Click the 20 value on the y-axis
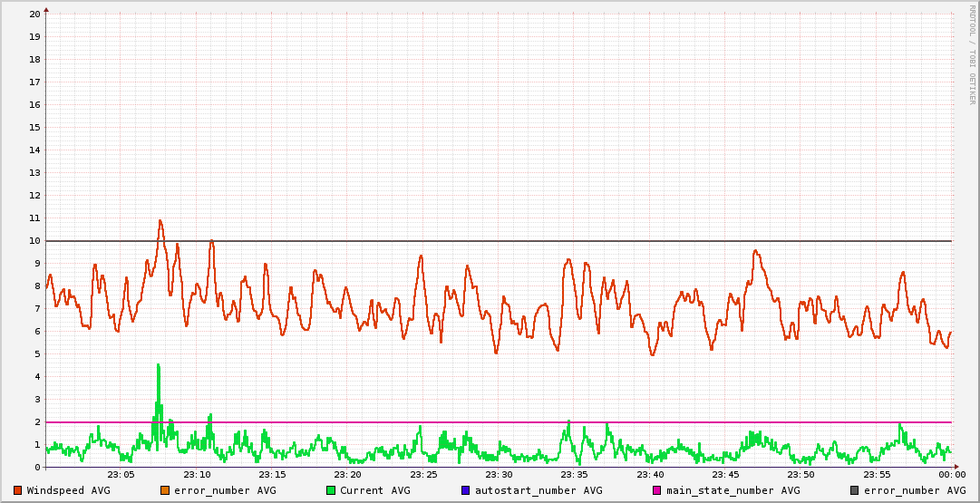 coord(34,14)
